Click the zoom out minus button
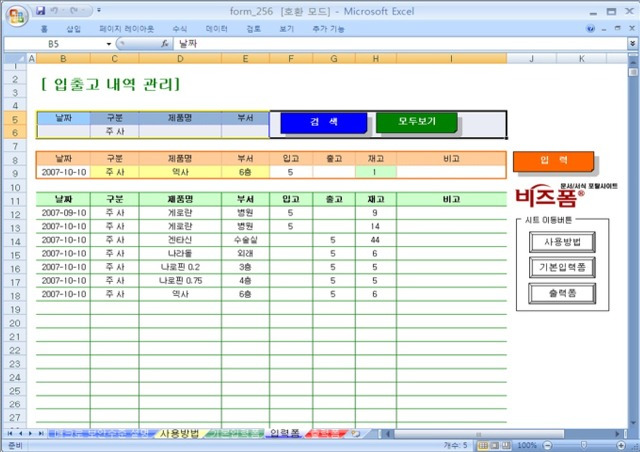This screenshot has height=452, width=640. pyautogui.click(x=548, y=445)
